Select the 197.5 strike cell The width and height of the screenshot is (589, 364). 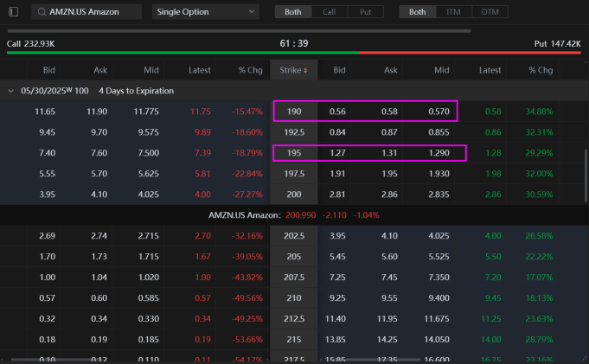tap(294, 174)
